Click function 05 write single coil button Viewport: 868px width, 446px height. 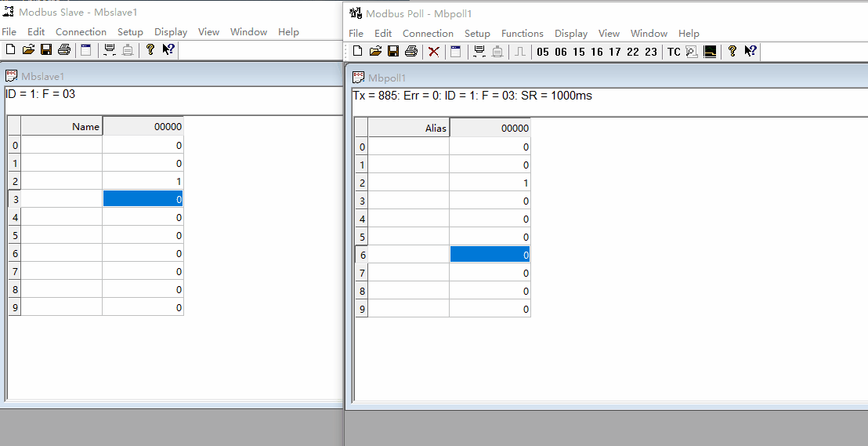click(543, 53)
